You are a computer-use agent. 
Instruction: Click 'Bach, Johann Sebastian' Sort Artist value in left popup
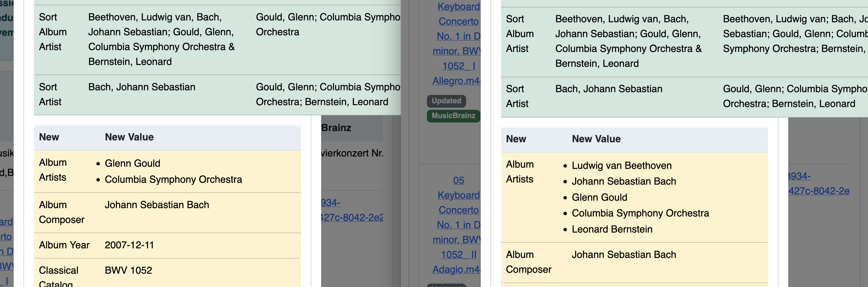pos(141,87)
